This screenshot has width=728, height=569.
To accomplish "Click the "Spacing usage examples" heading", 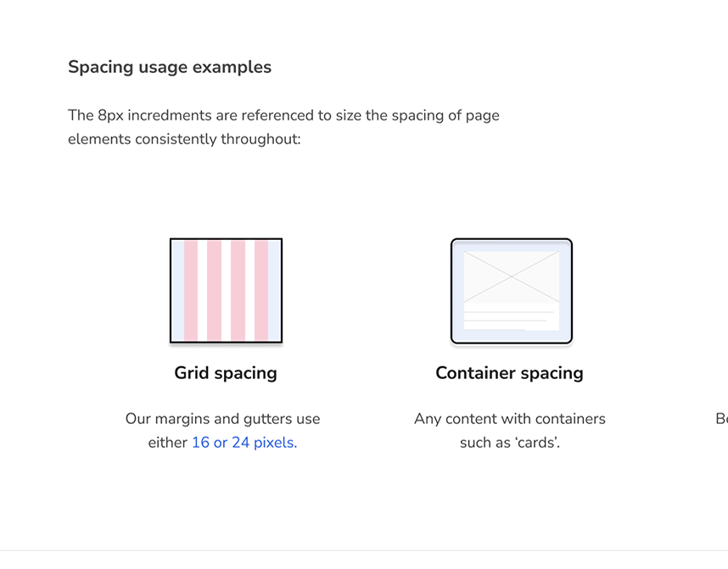I will 170,67.
